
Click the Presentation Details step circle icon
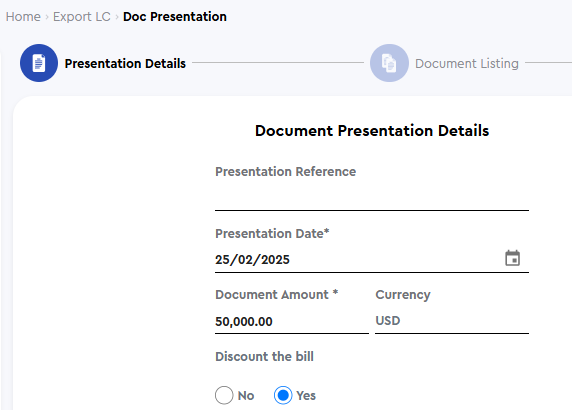[x=39, y=63]
